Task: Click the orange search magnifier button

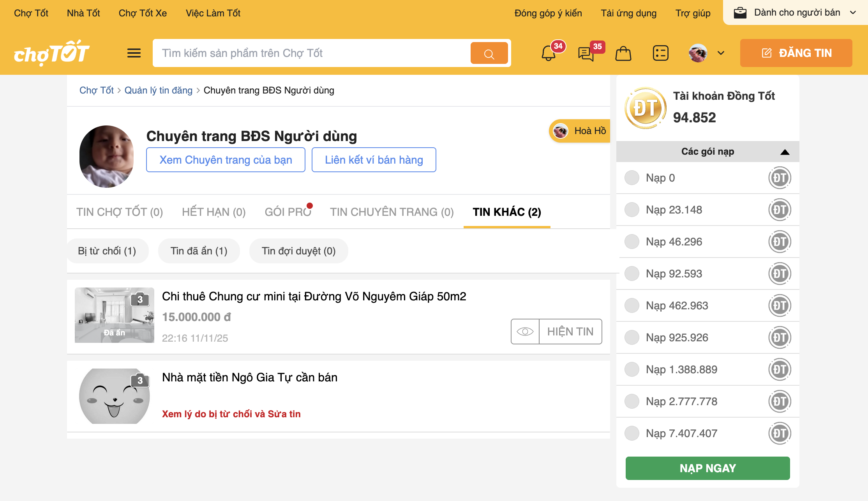Action: [489, 53]
